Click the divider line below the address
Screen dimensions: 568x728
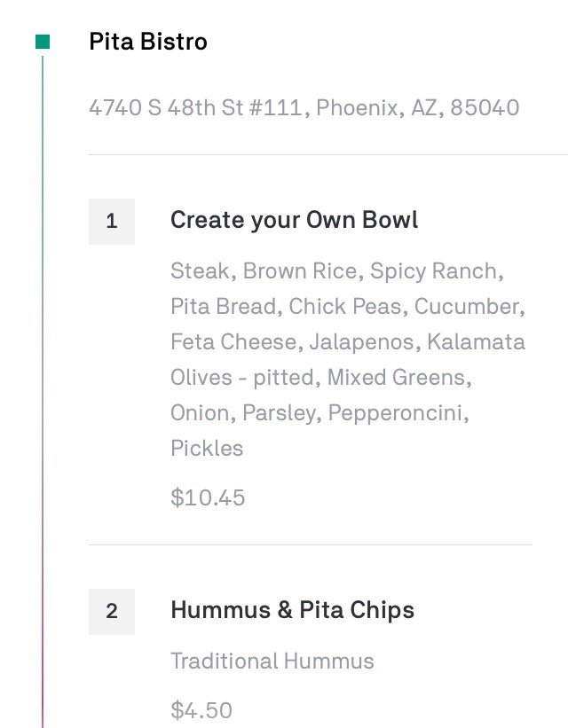pos(311,155)
